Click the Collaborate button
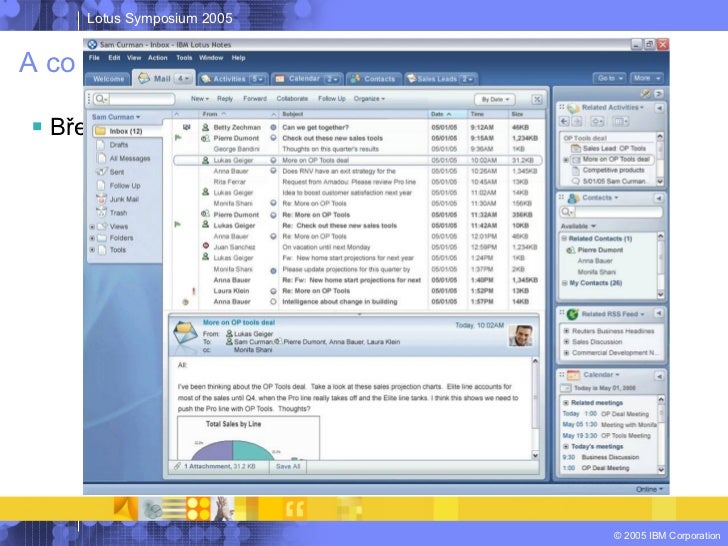Screen dimensions: 728x546 [292, 99]
